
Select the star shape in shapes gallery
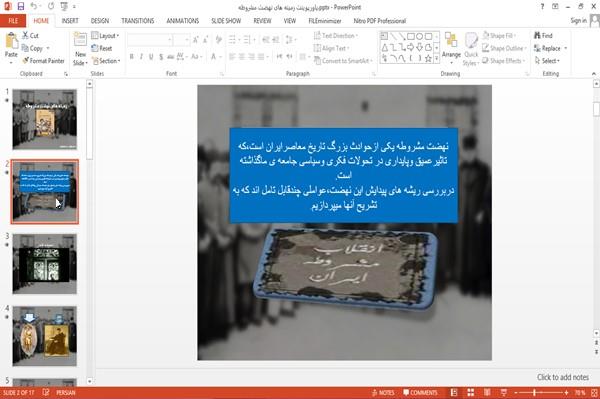[428, 59]
